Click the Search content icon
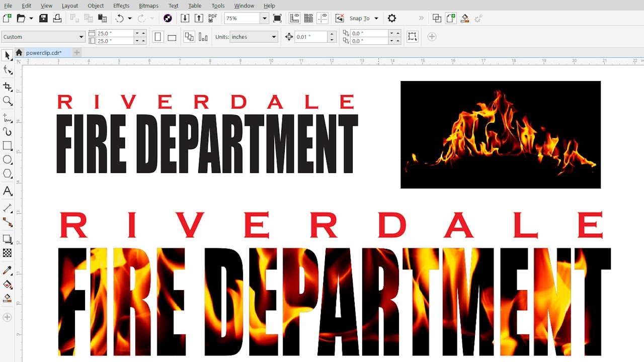644x362 pixels. pos(168,18)
